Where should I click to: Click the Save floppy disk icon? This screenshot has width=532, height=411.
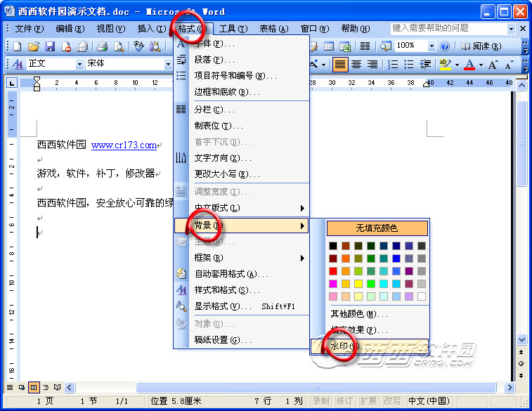pos(50,46)
